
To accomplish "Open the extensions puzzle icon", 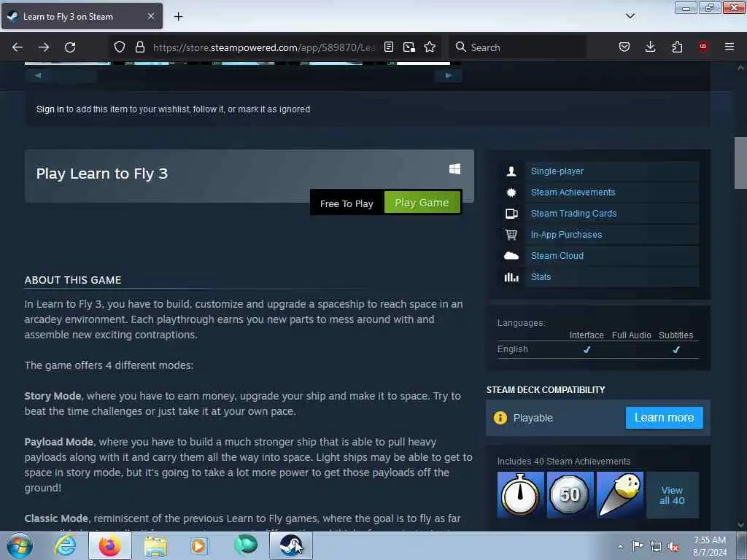I will [677, 47].
